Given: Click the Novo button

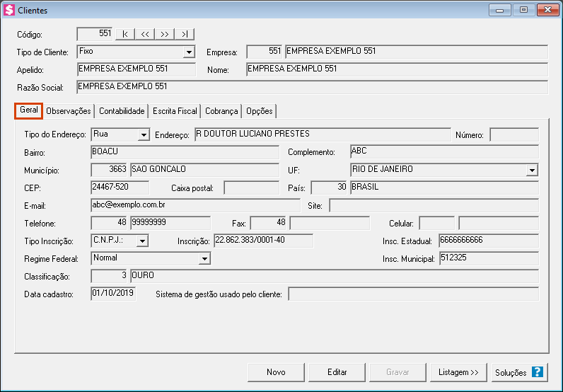Looking at the screenshot, I should pyautogui.click(x=276, y=372).
